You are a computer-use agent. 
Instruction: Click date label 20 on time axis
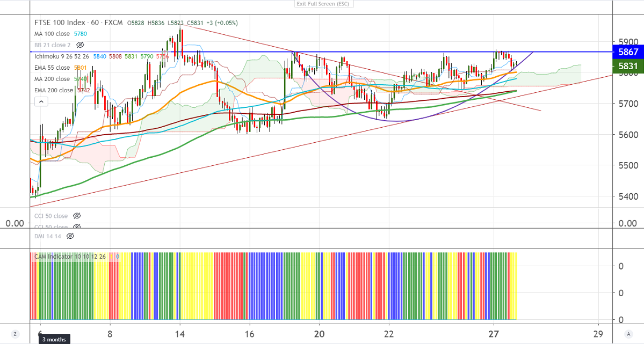[x=319, y=334]
